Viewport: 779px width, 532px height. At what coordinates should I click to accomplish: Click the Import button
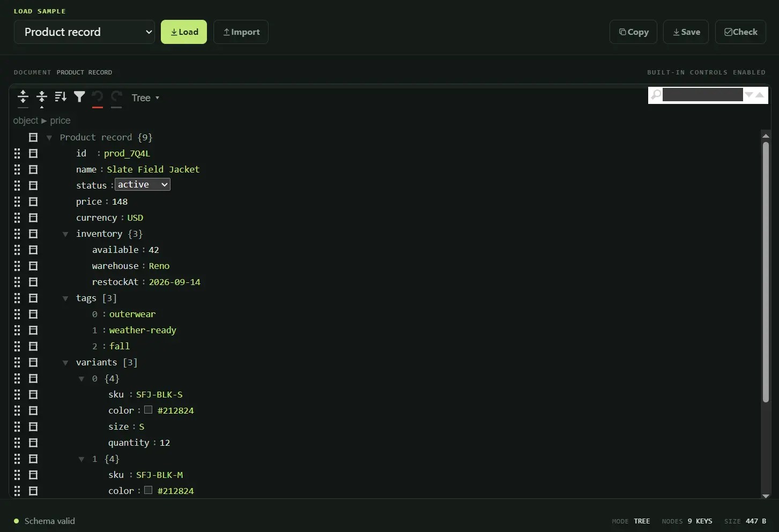pyautogui.click(x=241, y=32)
